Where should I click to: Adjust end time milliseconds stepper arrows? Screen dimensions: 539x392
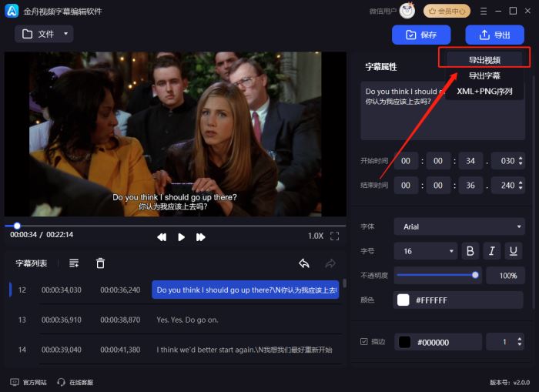pyautogui.click(x=521, y=186)
